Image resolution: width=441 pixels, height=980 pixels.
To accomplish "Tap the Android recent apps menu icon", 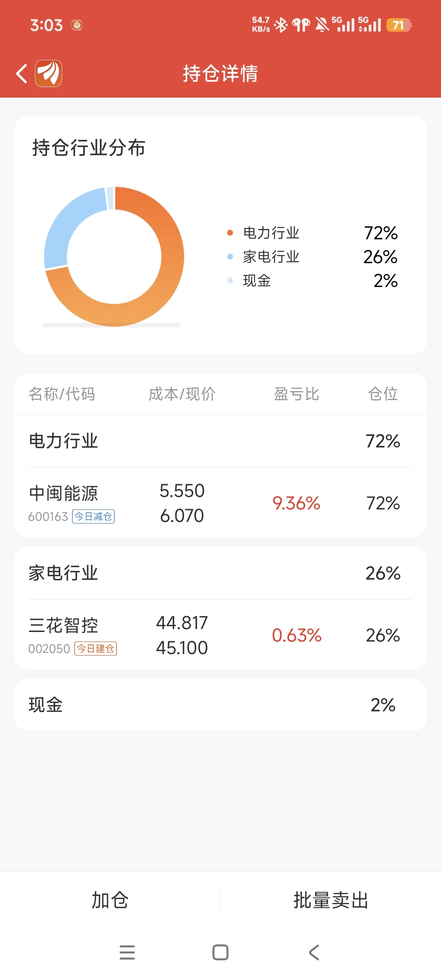I will click(127, 952).
